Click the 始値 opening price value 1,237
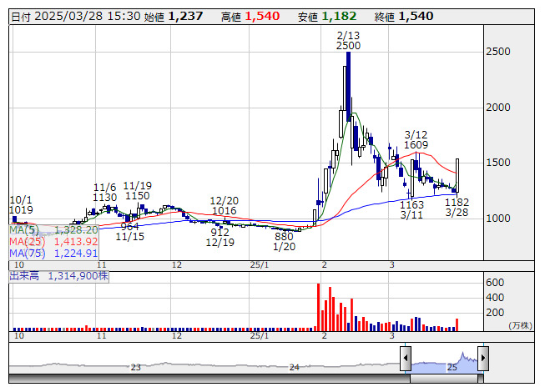The height and width of the screenshot is (392, 545). (x=186, y=16)
